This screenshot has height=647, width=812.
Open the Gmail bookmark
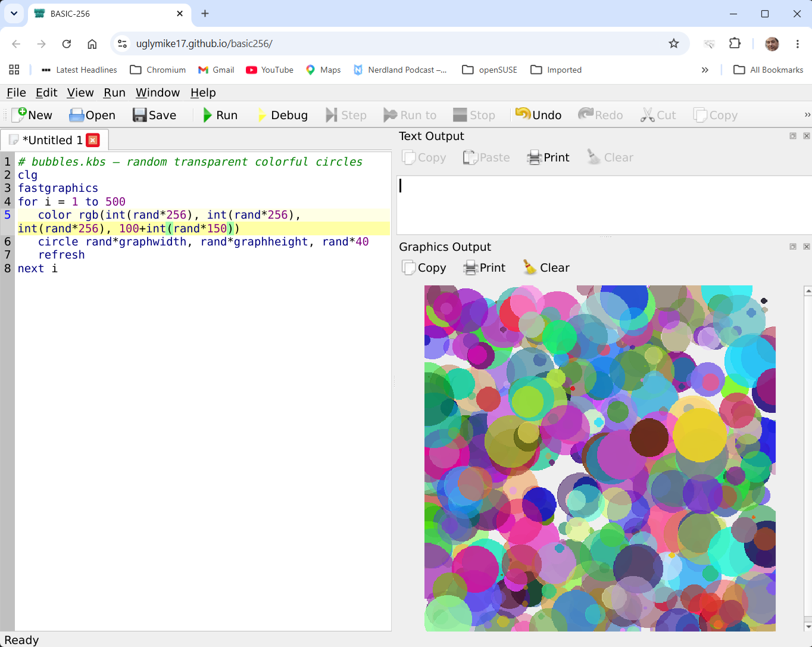tap(216, 70)
